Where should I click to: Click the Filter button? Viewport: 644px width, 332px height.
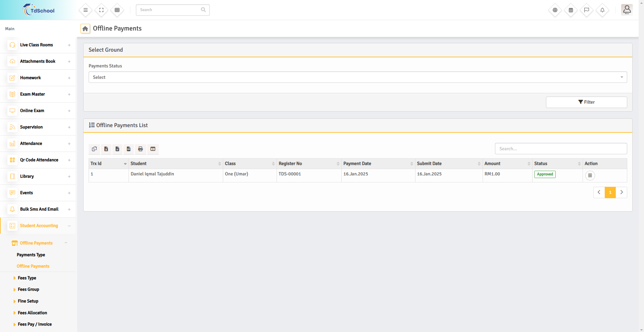586,102
